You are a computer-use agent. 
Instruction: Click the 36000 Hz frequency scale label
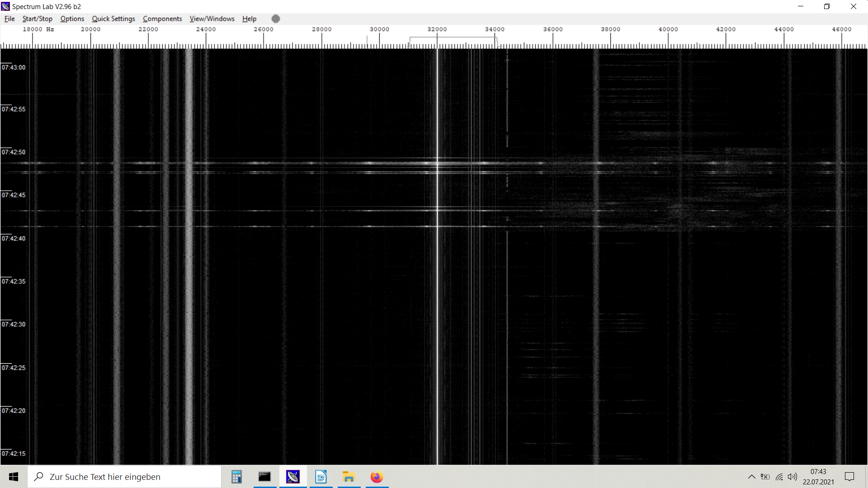click(553, 29)
